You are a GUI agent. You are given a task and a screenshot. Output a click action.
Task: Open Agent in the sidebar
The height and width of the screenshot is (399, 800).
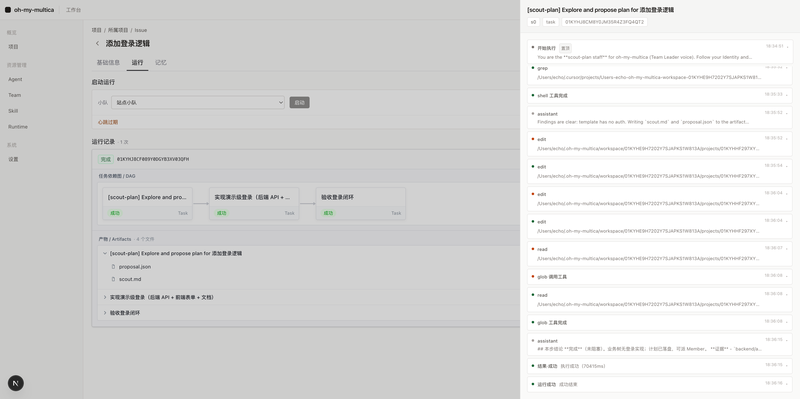(15, 80)
